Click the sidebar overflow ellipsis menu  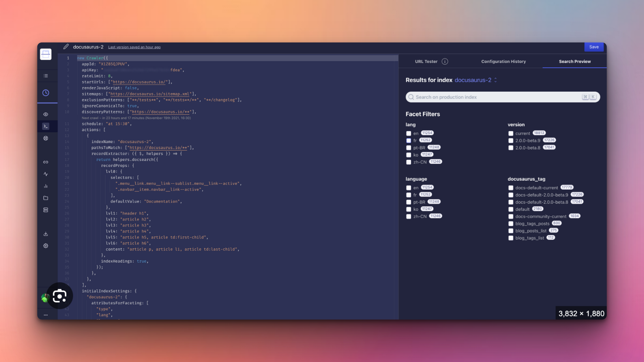coord(46,315)
